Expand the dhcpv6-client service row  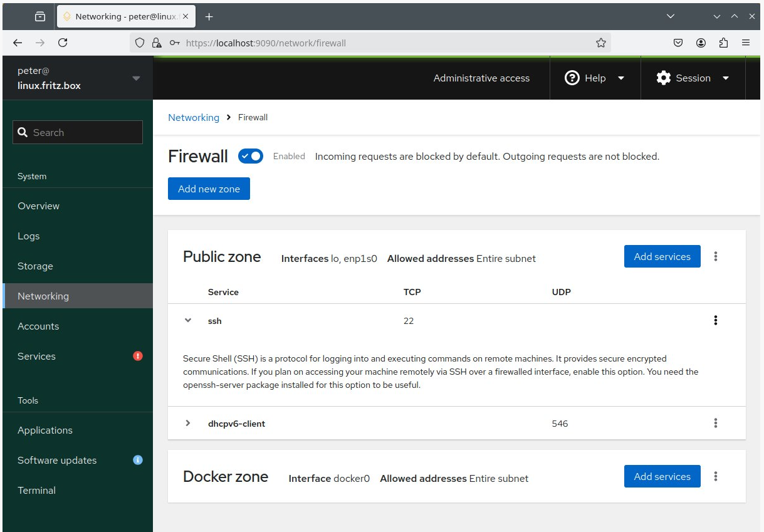pyautogui.click(x=187, y=424)
